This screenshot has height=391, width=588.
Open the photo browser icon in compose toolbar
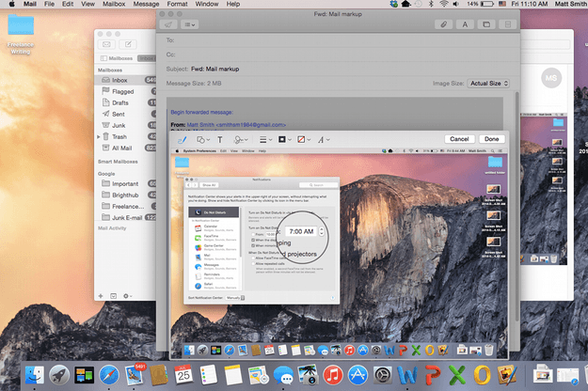pyautogui.click(x=486, y=24)
